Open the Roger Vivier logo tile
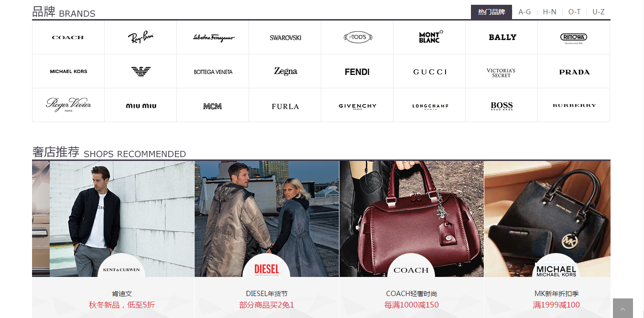This screenshot has height=318, width=644. [68, 106]
